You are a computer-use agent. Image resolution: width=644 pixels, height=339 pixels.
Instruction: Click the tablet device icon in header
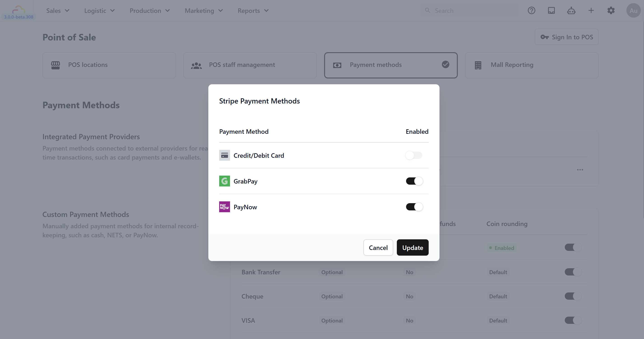coord(551,11)
